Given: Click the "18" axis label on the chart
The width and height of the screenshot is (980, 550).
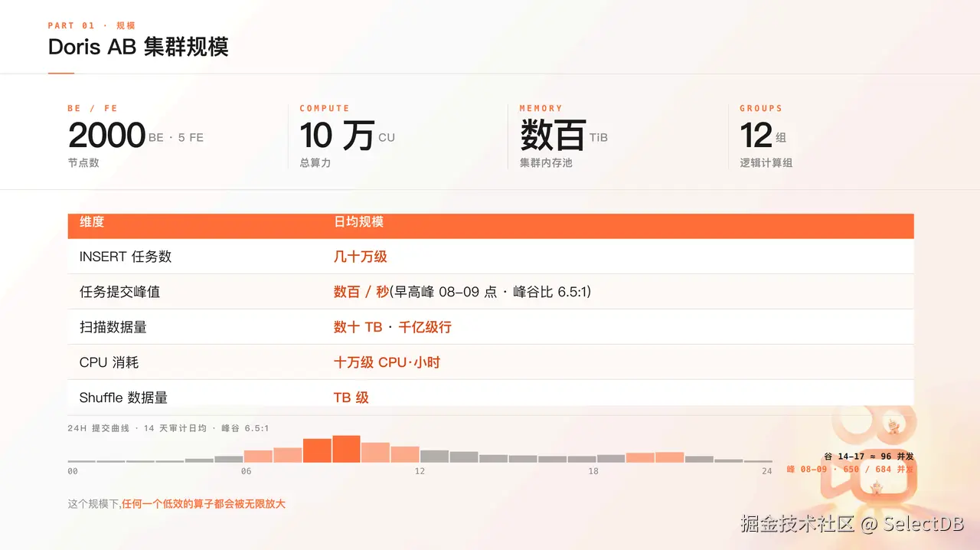Looking at the screenshot, I should [593, 471].
